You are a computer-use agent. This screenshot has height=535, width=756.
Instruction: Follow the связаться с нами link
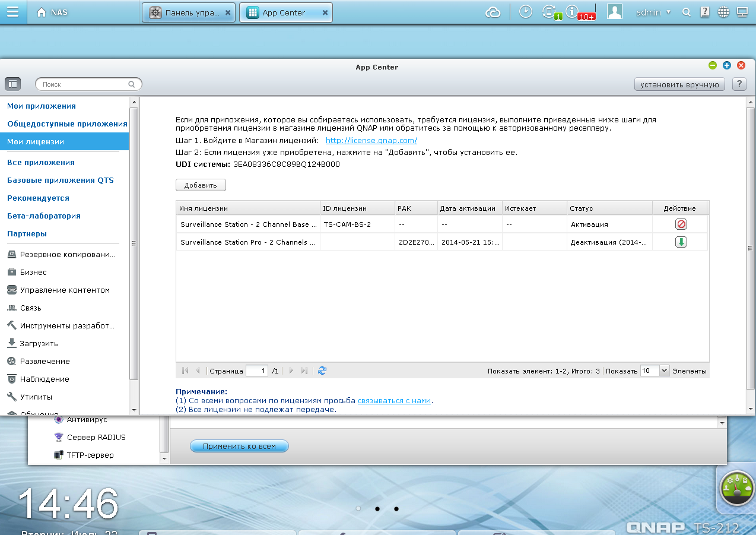(395, 401)
